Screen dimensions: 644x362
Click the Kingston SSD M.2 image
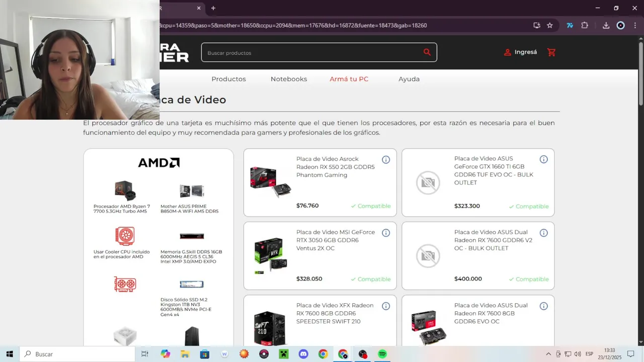192,285
